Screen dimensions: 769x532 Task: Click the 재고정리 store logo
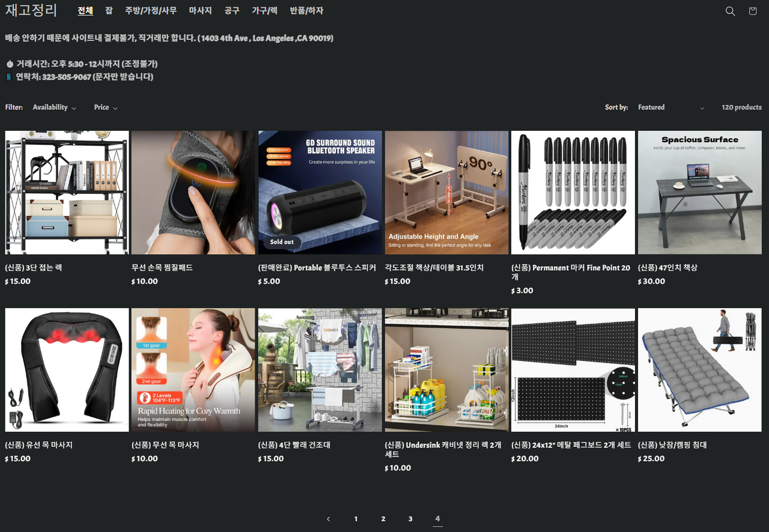[31, 11]
